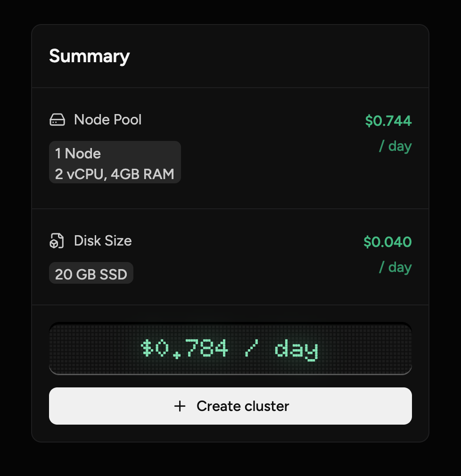Screen dimensions: 461x476
Task: Tap the storage icon left of Disk Size label
Action: [x=57, y=241]
